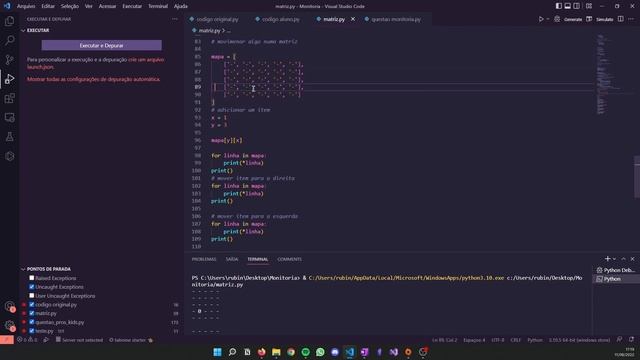The width and height of the screenshot is (640, 360).
Task: Toggle the questao_pros_kids.py breakpoint checkbox
Action: click(x=31, y=322)
